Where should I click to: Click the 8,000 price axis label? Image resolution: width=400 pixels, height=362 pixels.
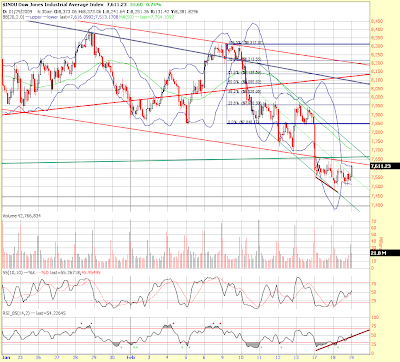[x=377, y=97]
